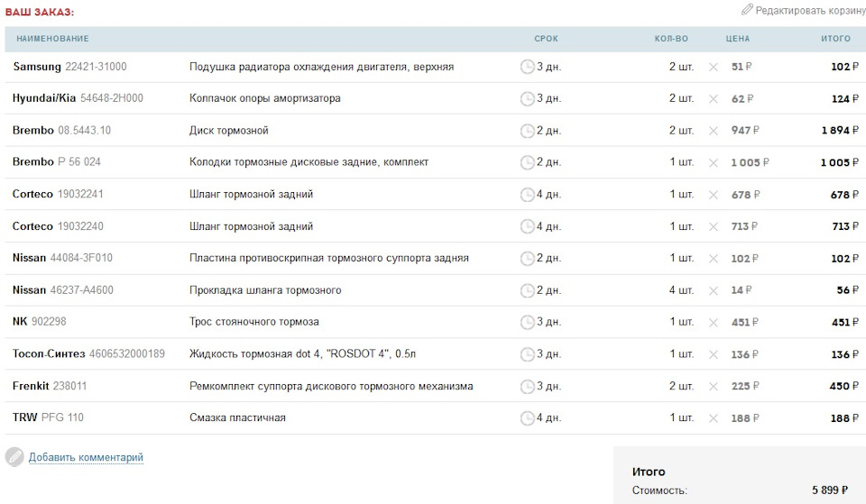The height and width of the screenshot is (504, 866).
Task: Click the 1 894 ₽ row total
Action: 840,130
